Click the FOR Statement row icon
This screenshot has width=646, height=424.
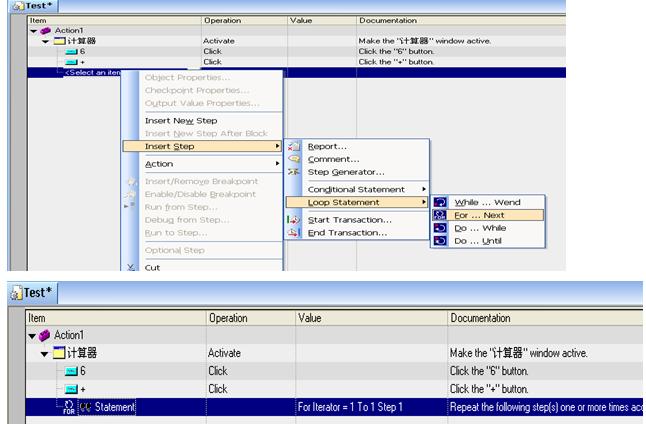click(x=70, y=406)
